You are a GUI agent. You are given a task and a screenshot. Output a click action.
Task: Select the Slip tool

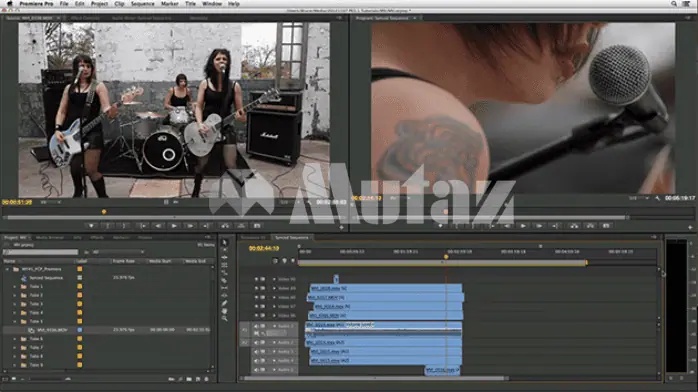pyautogui.click(x=224, y=288)
